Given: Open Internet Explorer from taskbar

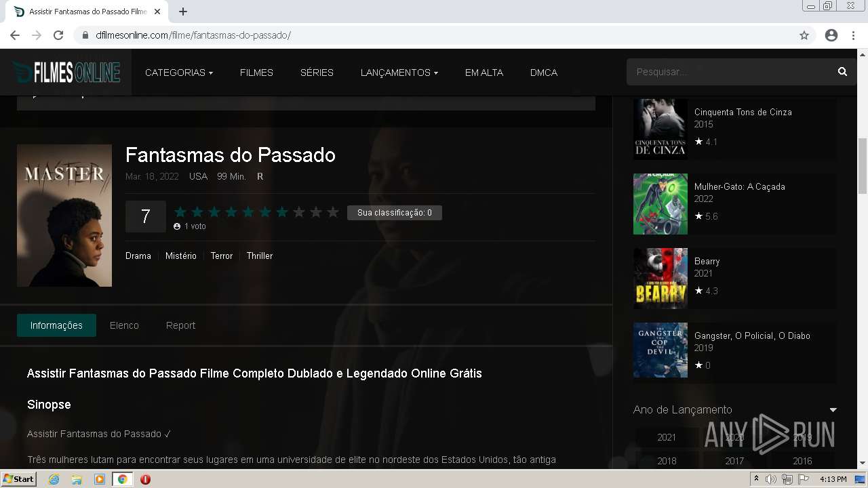Looking at the screenshot, I should click(54, 479).
